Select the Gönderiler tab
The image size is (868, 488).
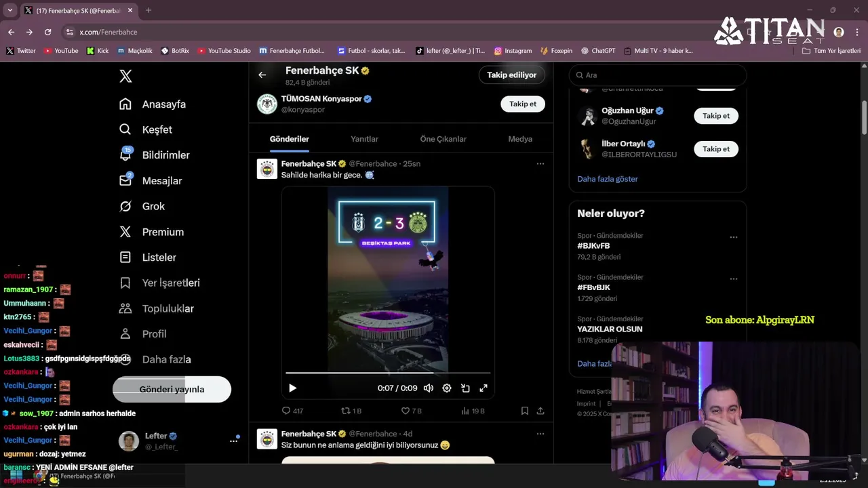(x=290, y=139)
